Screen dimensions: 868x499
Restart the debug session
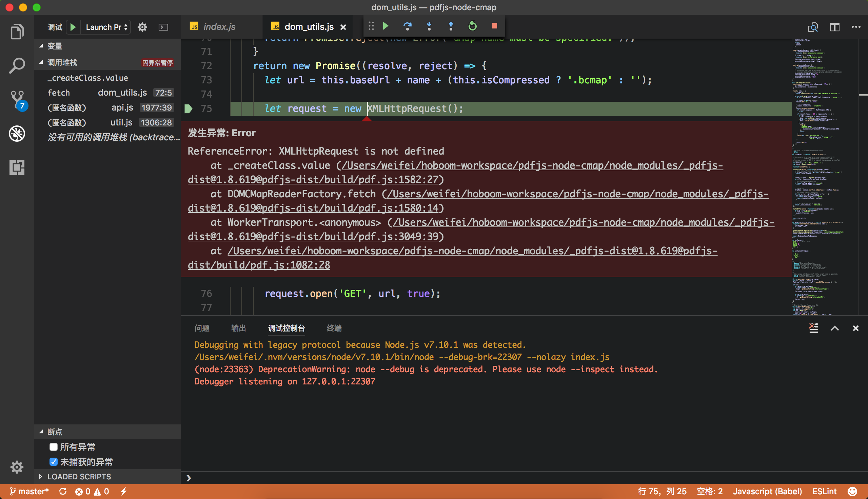pyautogui.click(x=473, y=26)
